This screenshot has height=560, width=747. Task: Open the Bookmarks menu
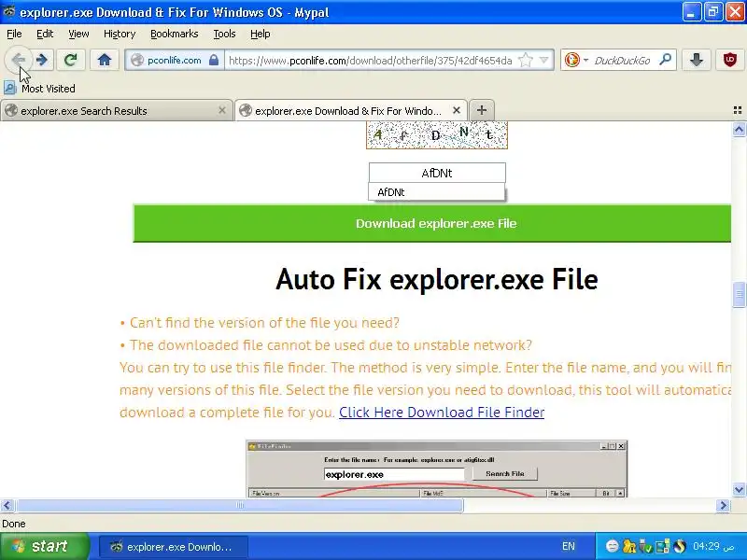pyautogui.click(x=174, y=34)
